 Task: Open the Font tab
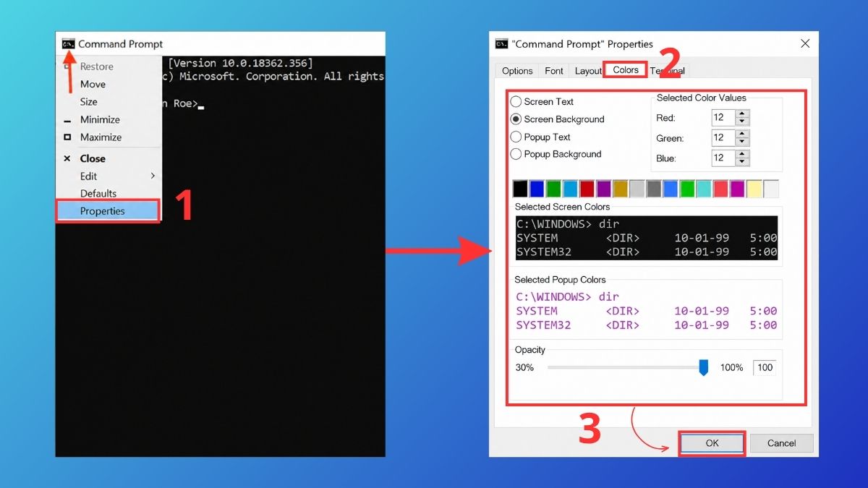coord(554,71)
